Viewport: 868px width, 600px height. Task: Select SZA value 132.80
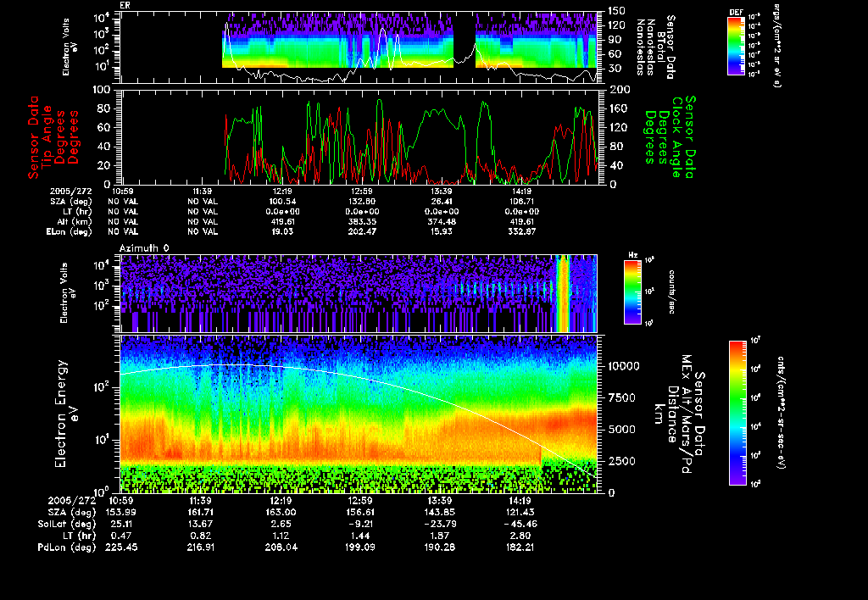tap(362, 202)
